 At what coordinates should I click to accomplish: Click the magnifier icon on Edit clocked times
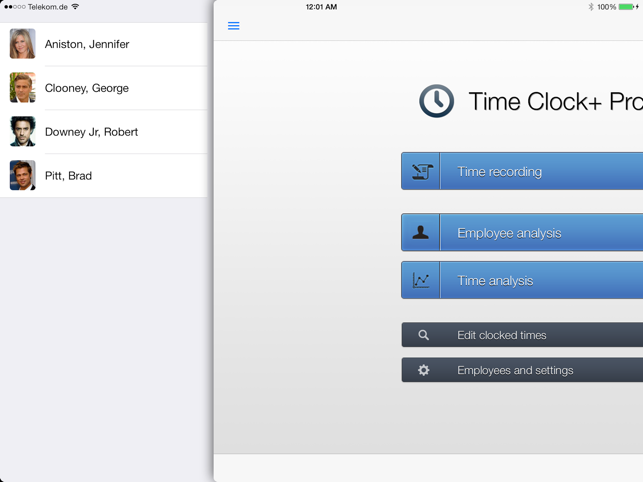tap(424, 335)
